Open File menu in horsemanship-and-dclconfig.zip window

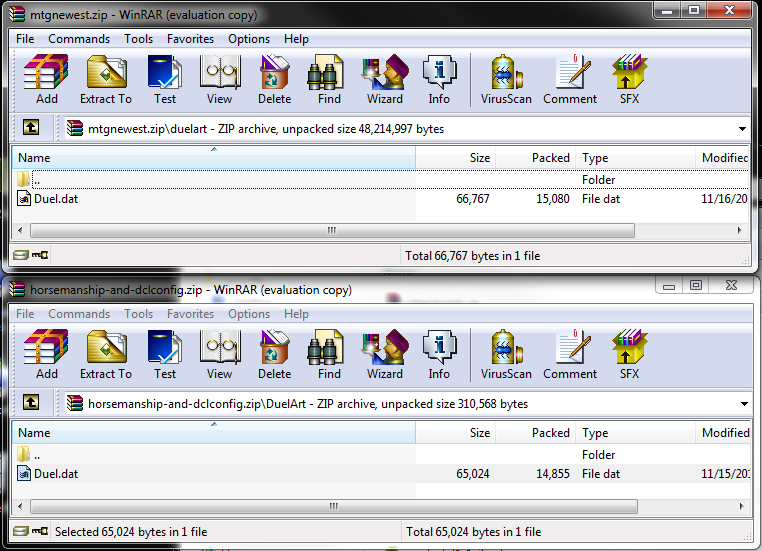click(x=25, y=314)
